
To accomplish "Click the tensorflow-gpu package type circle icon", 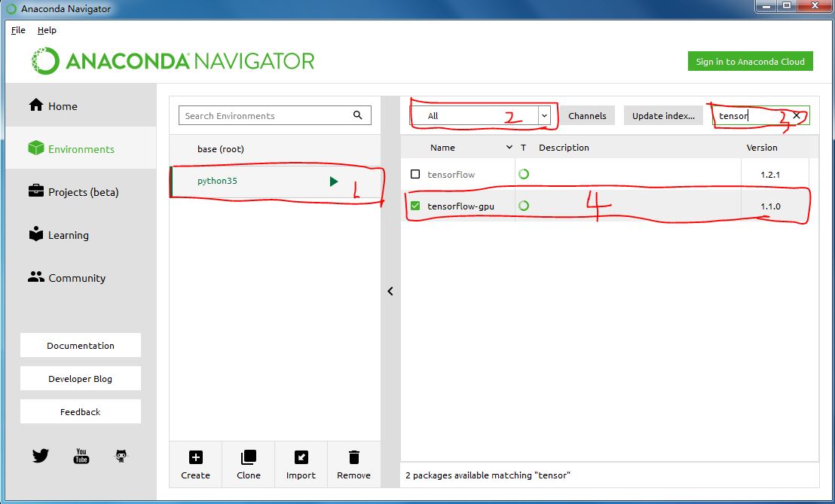I will [524, 206].
